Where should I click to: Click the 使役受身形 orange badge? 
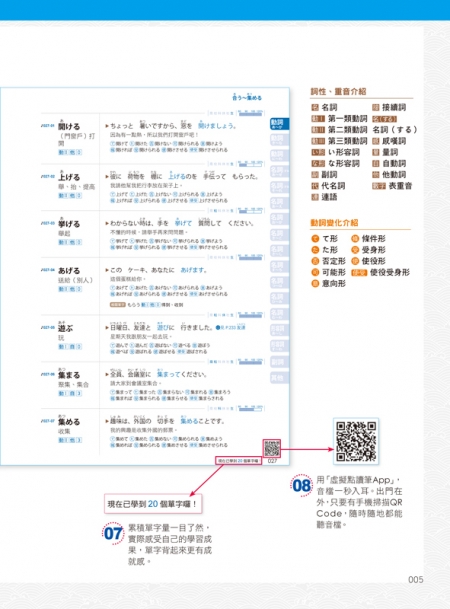pyautogui.click(x=359, y=273)
